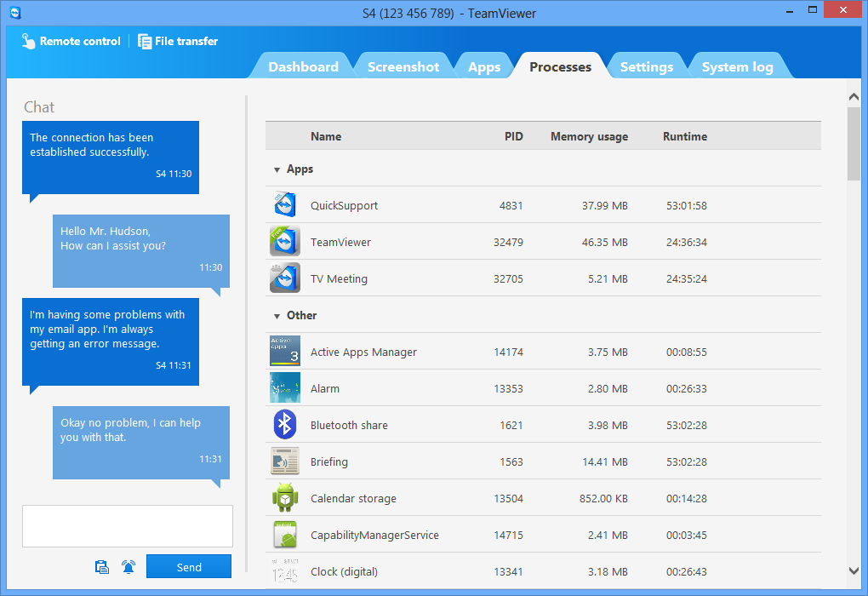
Task: Click the vertical scrollbar thumb
Action: click(854, 144)
